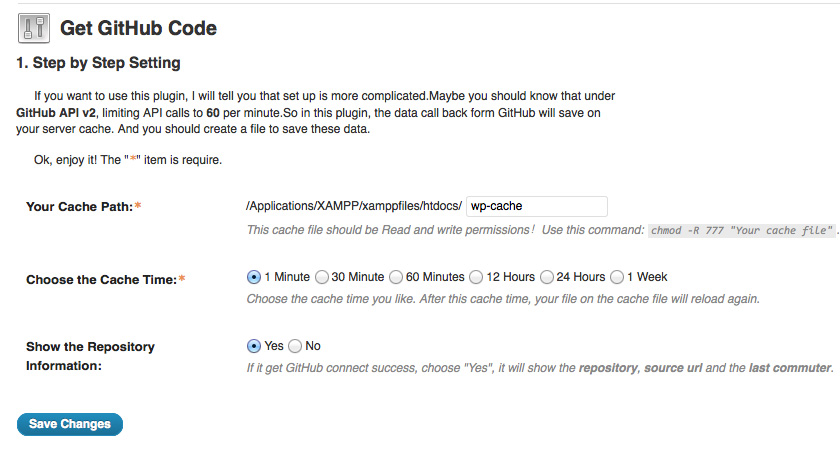This screenshot has width=840, height=460.
Task: Choose the 30 Minute cache option
Action: (x=321, y=277)
